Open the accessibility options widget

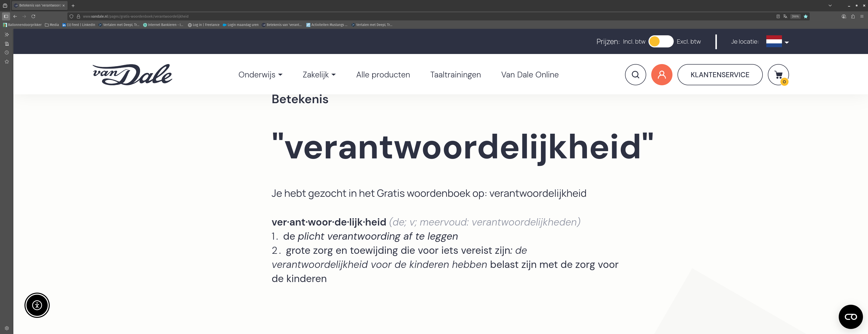(x=37, y=305)
